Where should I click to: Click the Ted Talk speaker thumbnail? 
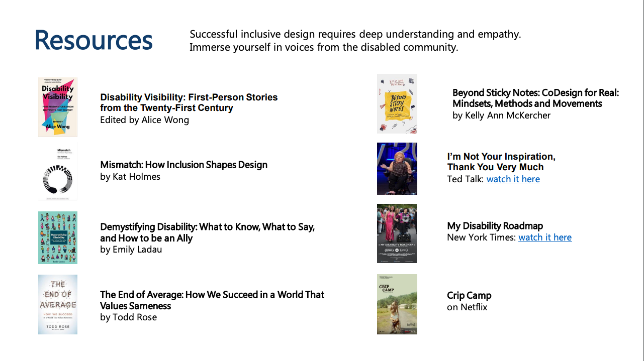pyautogui.click(x=397, y=169)
